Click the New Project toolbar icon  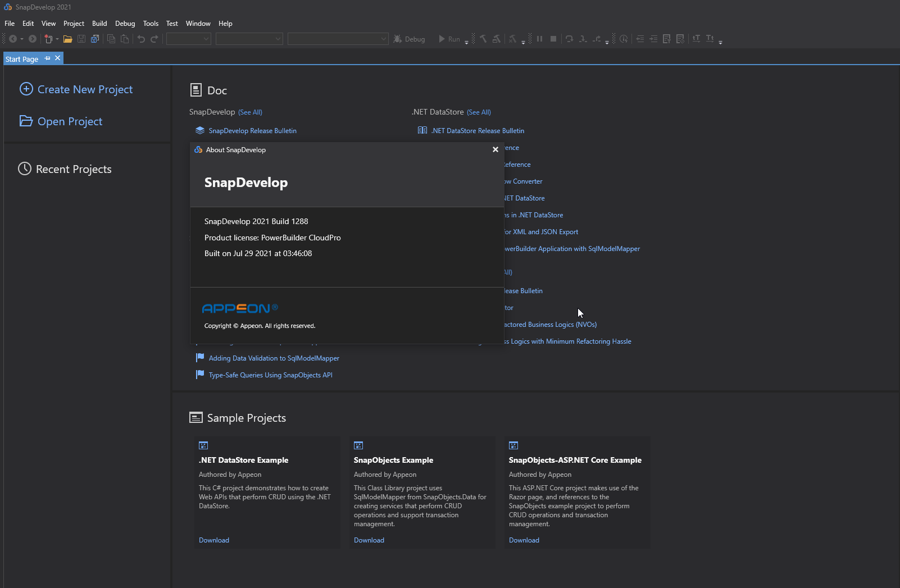tap(48, 39)
